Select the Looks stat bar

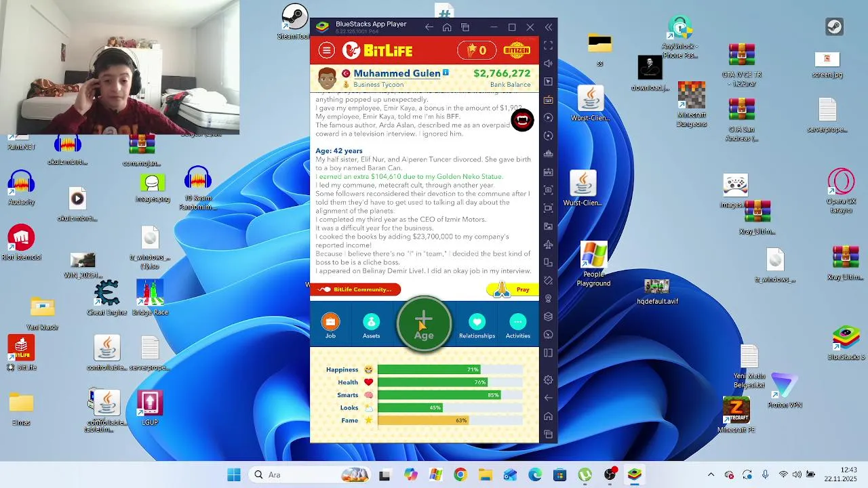click(450, 407)
